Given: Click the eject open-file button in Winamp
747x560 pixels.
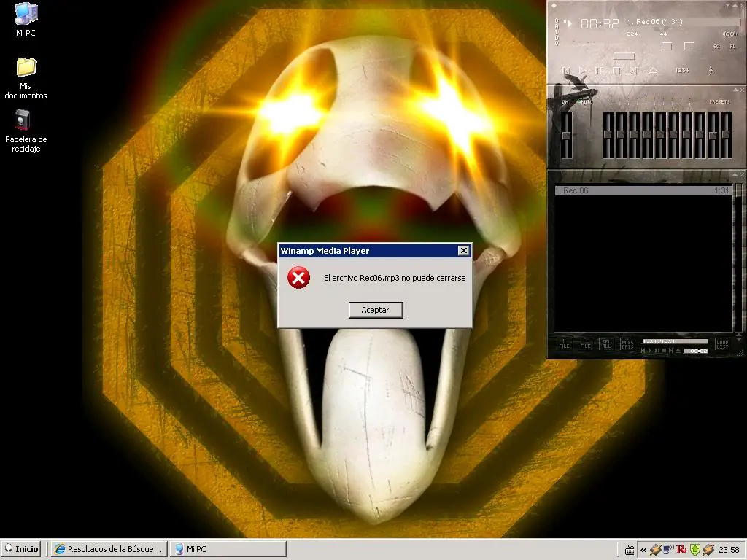Looking at the screenshot, I should 653,71.
